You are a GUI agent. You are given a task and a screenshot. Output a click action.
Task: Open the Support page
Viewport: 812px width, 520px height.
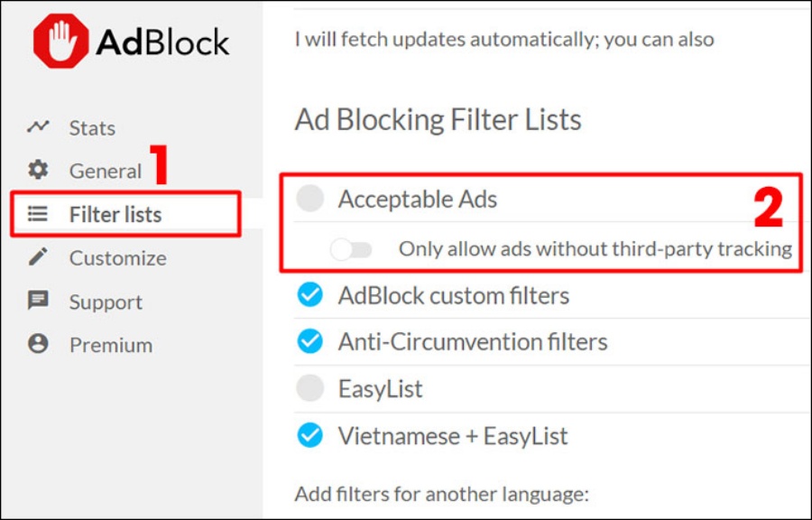click(x=106, y=302)
